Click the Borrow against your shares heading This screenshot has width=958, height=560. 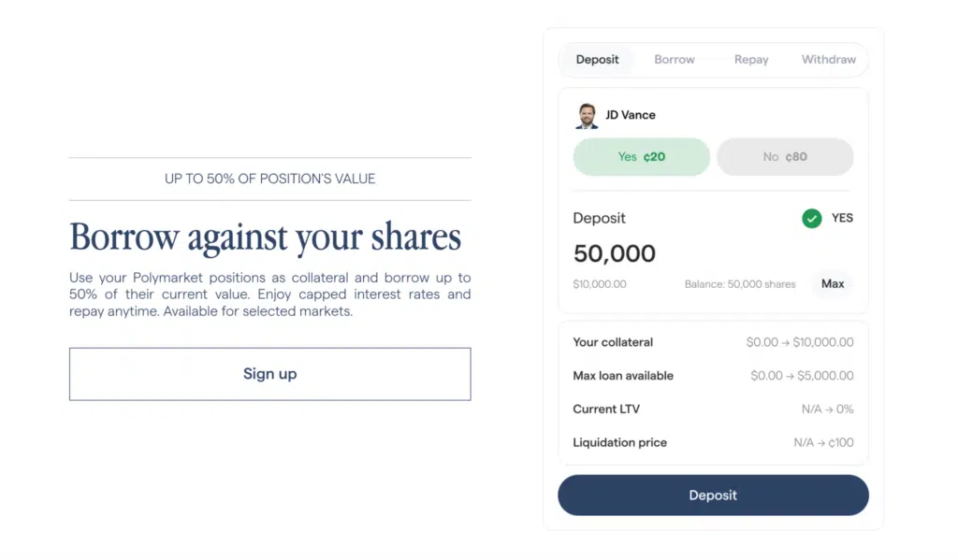tap(266, 237)
